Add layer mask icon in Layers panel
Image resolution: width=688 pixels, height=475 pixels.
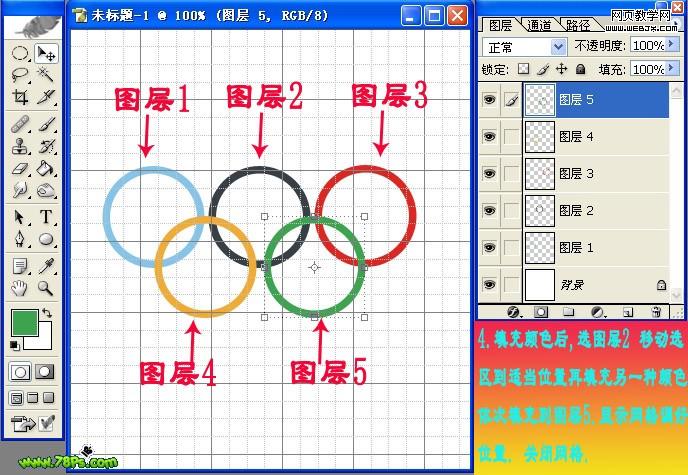point(541,312)
